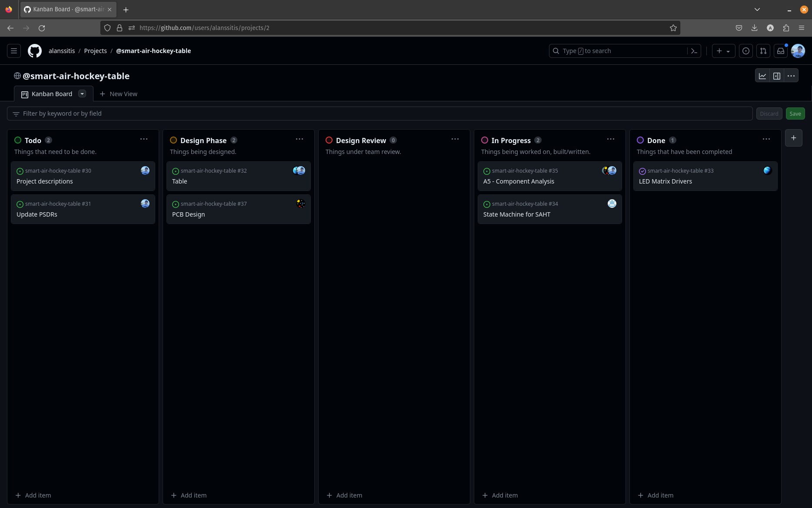Click assignee avatar on Project descriptions card
The height and width of the screenshot is (508, 812).
145,170
